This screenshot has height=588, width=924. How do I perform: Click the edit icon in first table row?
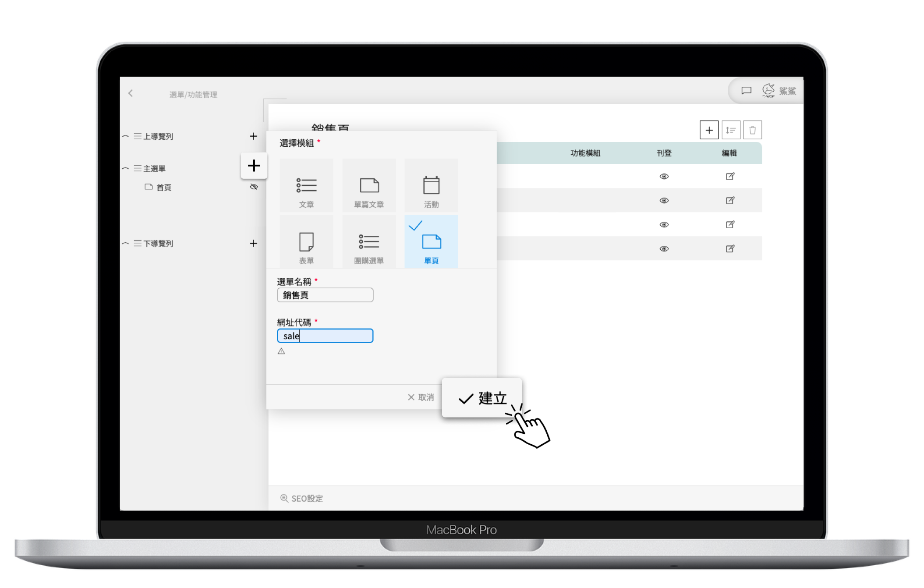tap(730, 176)
